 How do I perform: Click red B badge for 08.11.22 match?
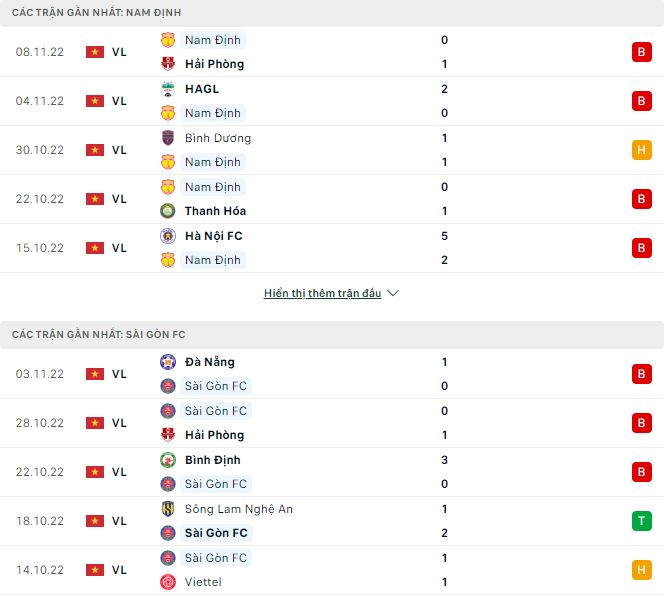[641, 52]
